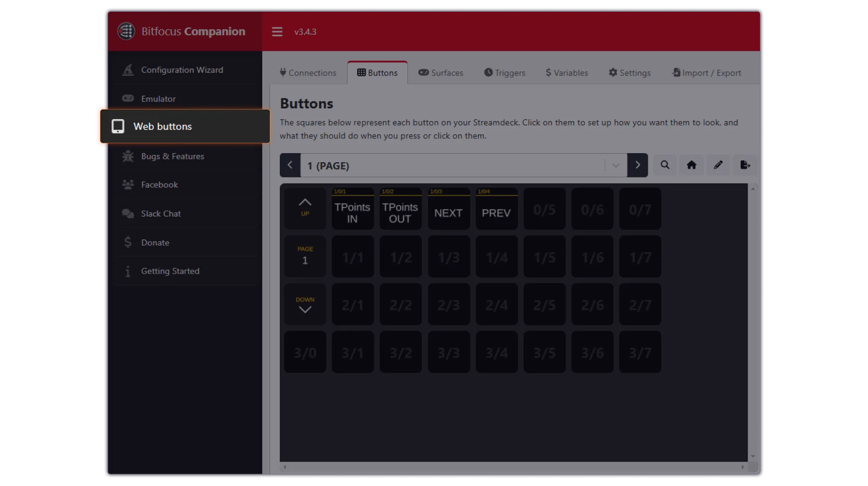Click the Bitfocus Companion logo icon
The width and height of the screenshot is (868, 486).
126,31
